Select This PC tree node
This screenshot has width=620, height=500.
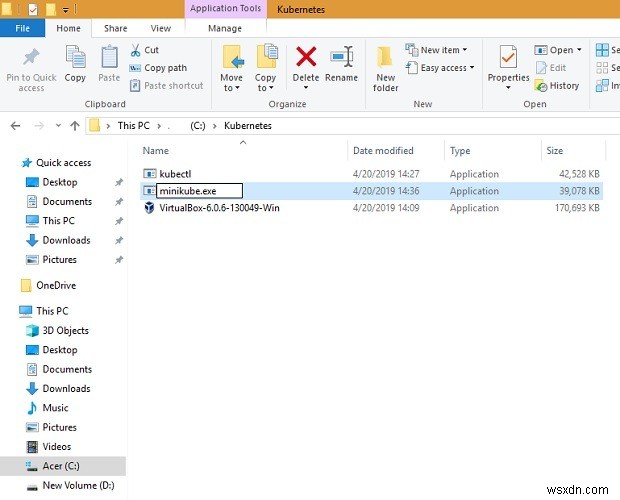[52, 311]
